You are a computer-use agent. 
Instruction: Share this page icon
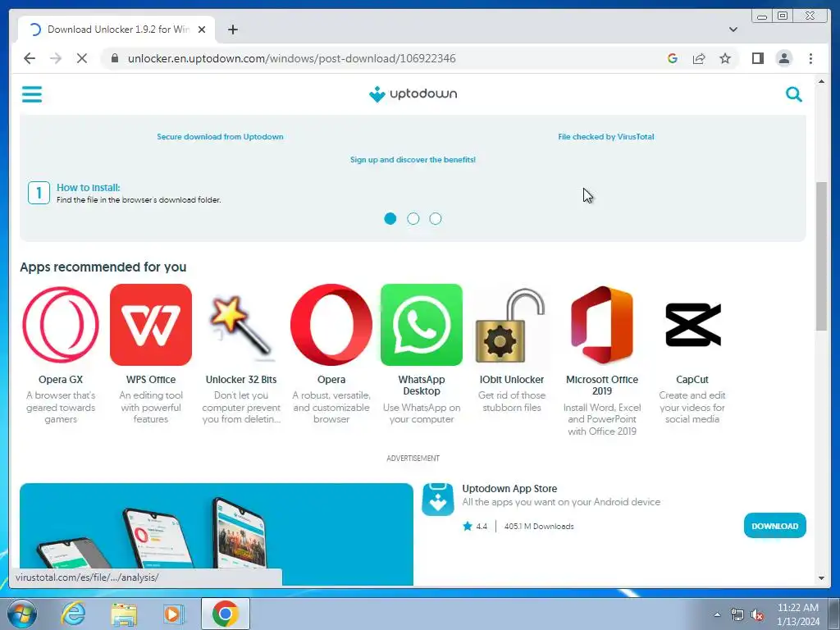pyautogui.click(x=699, y=58)
